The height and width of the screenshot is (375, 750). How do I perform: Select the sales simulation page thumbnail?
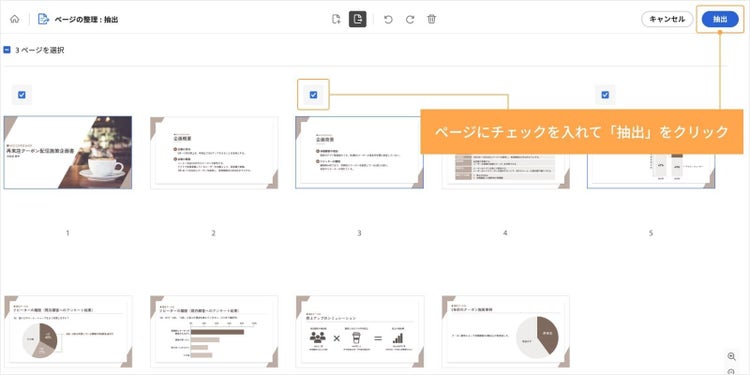[x=359, y=332]
